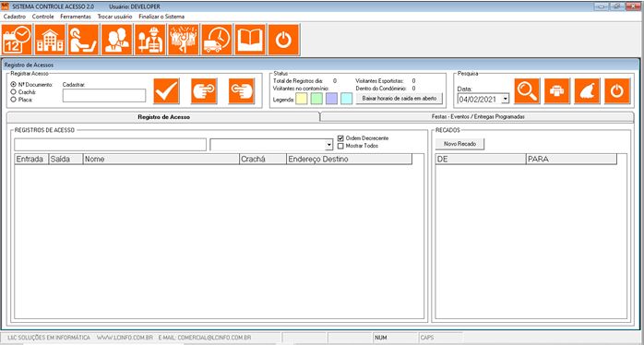Click the hand pointing left icon
Viewport: 644px width, 345px height.
click(242, 90)
